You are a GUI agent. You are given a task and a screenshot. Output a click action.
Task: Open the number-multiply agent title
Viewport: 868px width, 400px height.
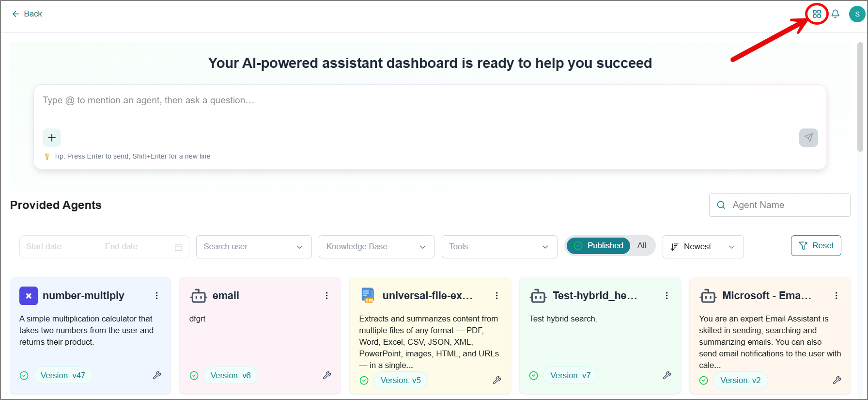click(x=83, y=296)
